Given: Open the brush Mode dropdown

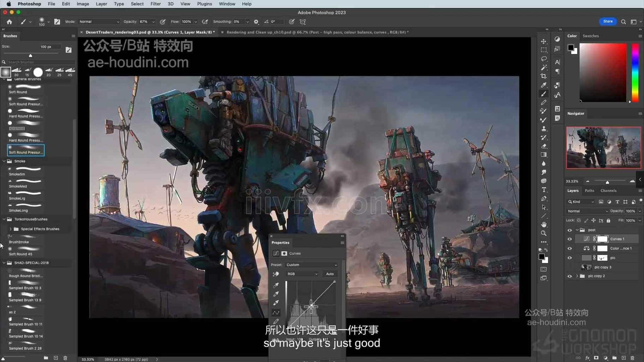Looking at the screenshot, I should [99, 22].
